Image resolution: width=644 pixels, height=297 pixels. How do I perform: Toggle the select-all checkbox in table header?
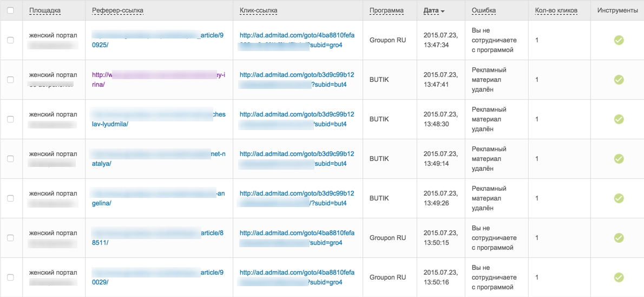click(x=11, y=10)
